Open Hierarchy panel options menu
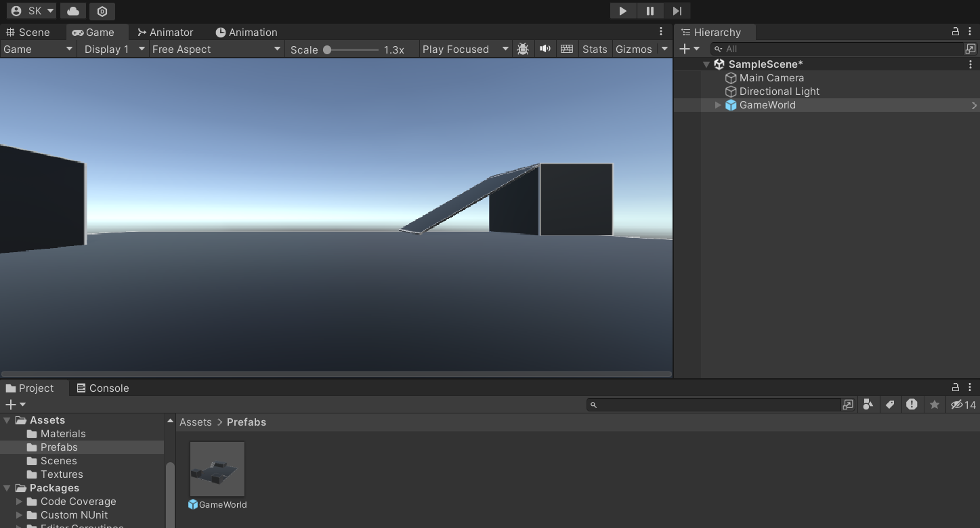Image resolution: width=980 pixels, height=528 pixels. pos(971,32)
